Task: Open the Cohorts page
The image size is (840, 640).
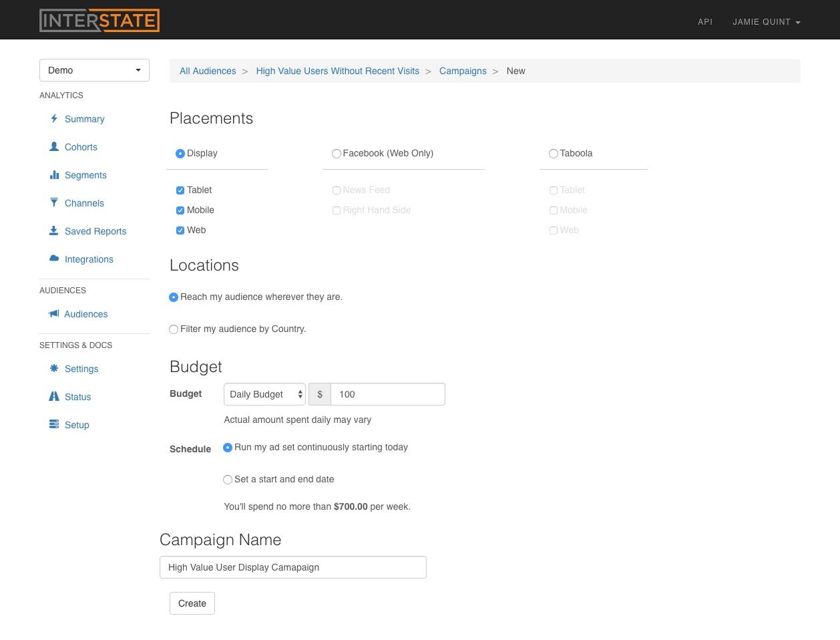Action: 81,147
